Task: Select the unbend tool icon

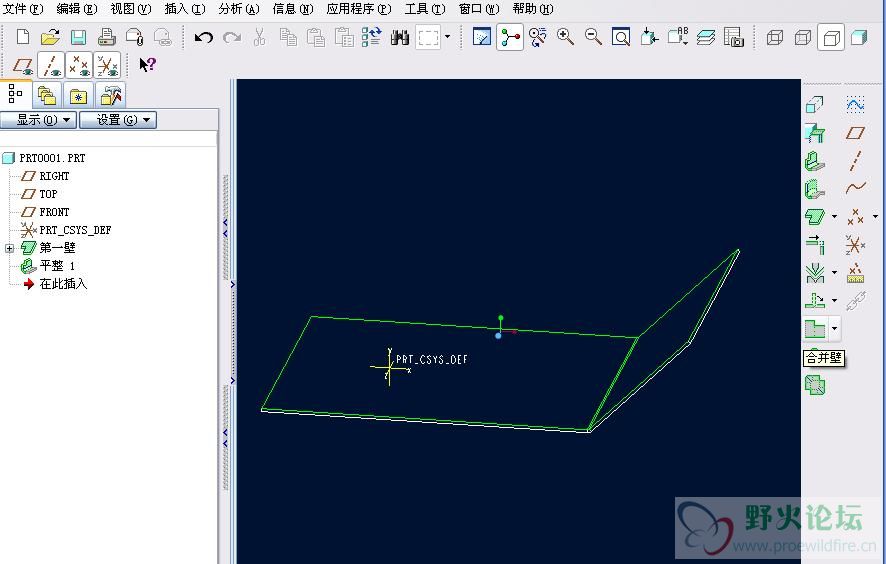Action: click(815, 300)
